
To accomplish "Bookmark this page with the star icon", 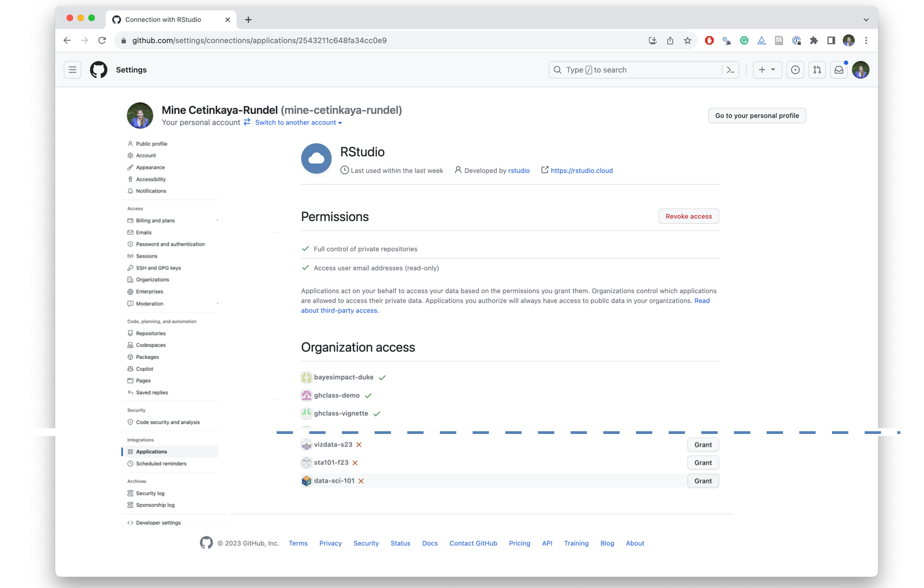I will tap(687, 40).
